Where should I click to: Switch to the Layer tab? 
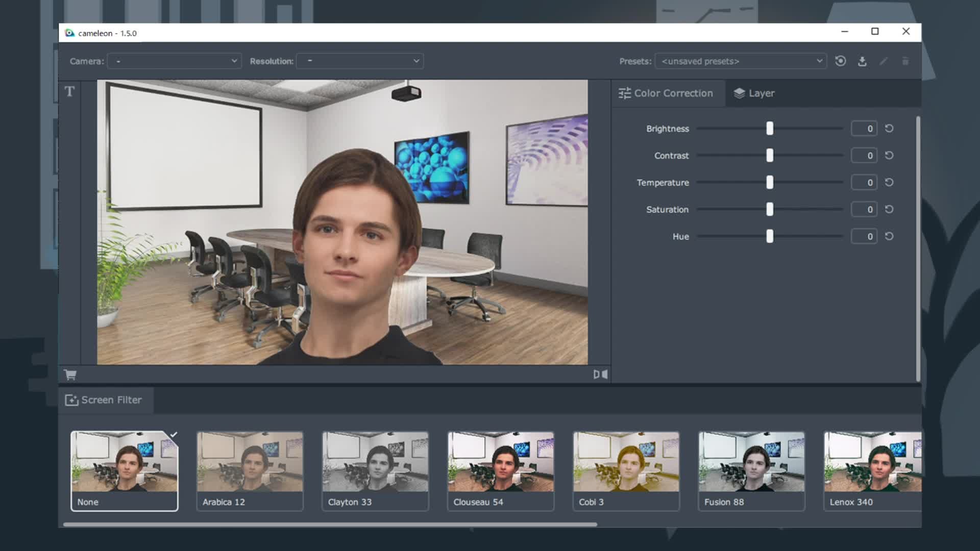[x=754, y=93]
